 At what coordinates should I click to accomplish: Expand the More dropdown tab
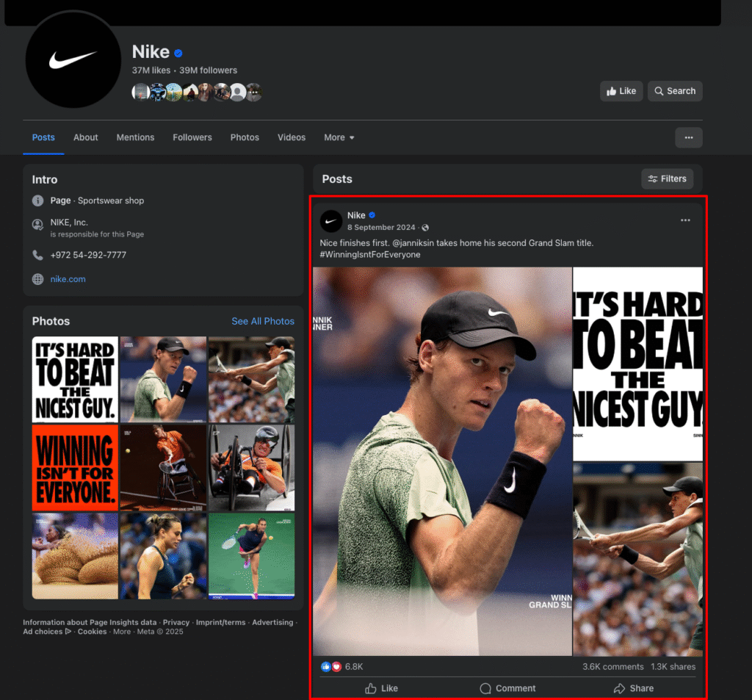coord(339,137)
